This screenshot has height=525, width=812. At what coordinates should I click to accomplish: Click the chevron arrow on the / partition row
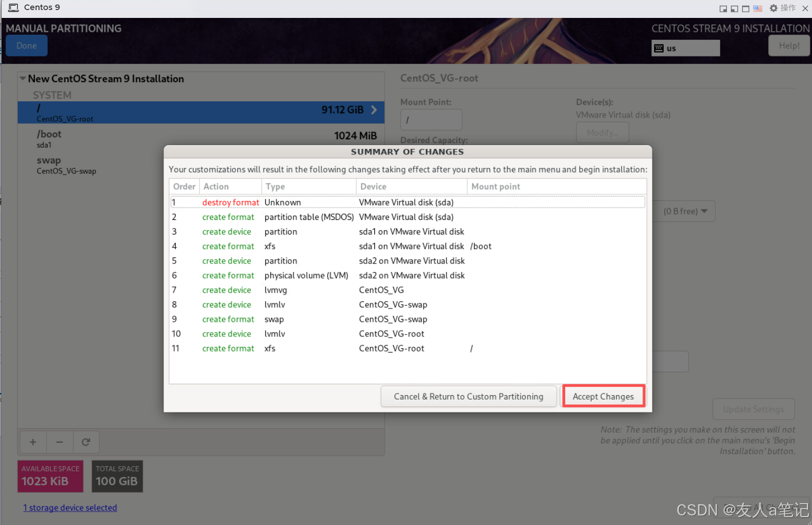(374, 110)
